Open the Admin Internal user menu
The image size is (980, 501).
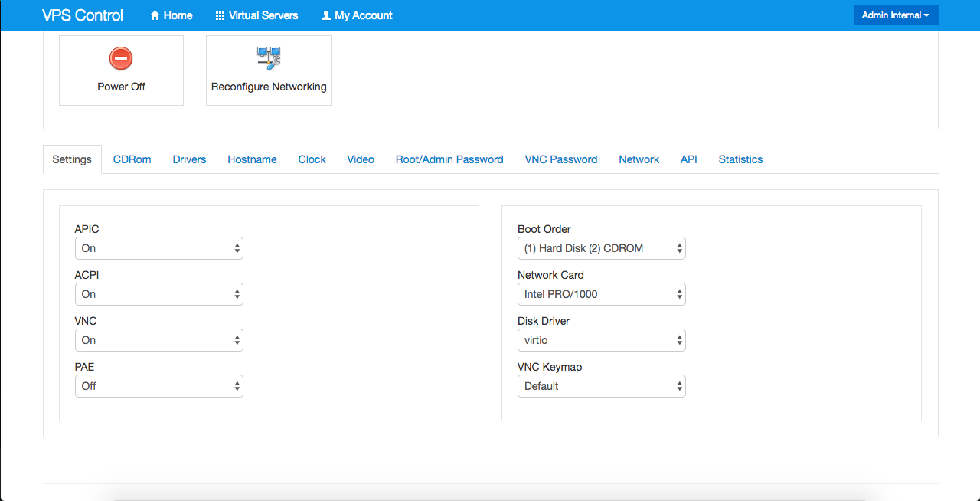point(895,15)
